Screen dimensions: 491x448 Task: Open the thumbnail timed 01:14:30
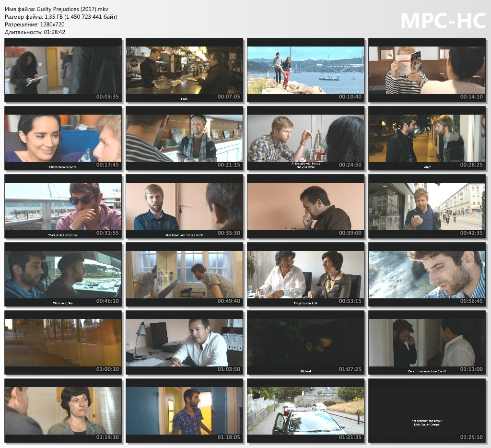(x=63, y=411)
